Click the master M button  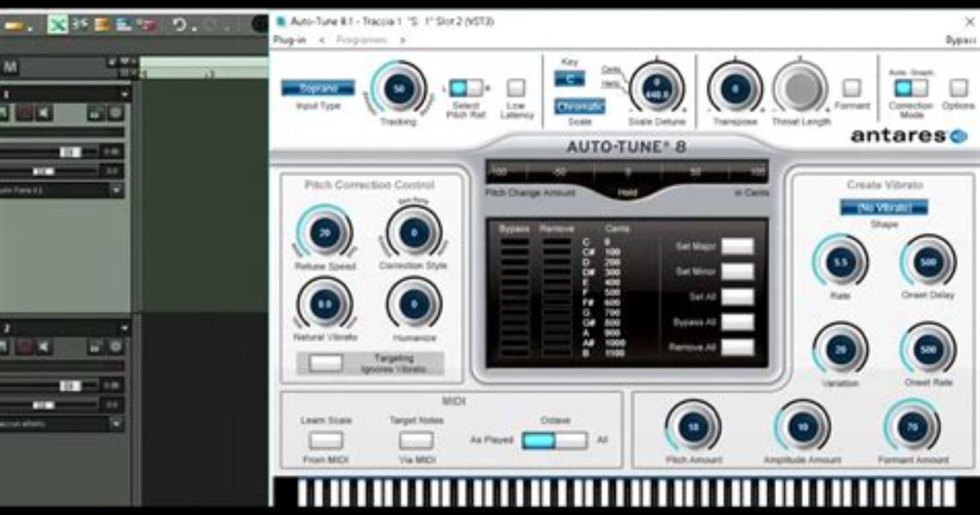click(x=9, y=67)
